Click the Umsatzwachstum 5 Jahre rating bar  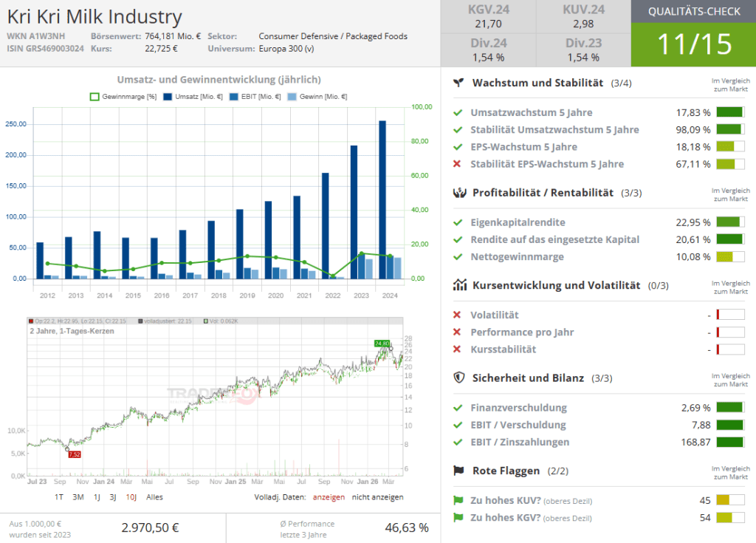pyautogui.click(x=729, y=113)
